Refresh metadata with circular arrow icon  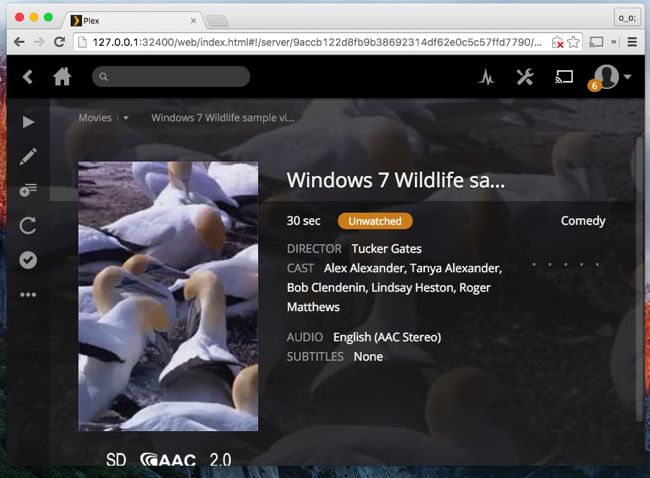tap(28, 226)
